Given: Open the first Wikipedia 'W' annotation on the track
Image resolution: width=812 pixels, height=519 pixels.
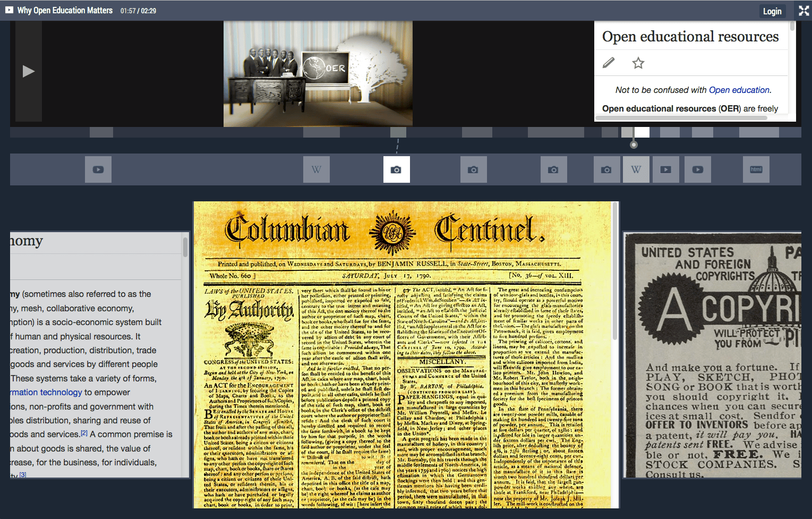Looking at the screenshot, I should coord(317,169).
